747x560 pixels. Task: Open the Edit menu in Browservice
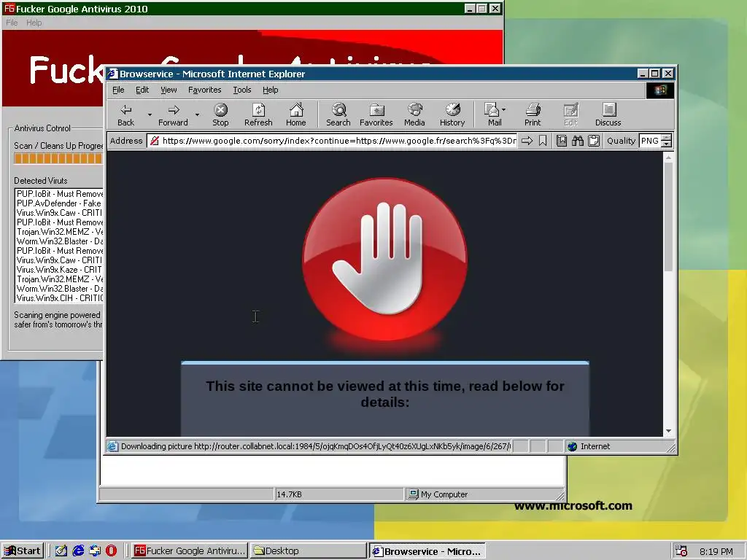click(142, 90)
